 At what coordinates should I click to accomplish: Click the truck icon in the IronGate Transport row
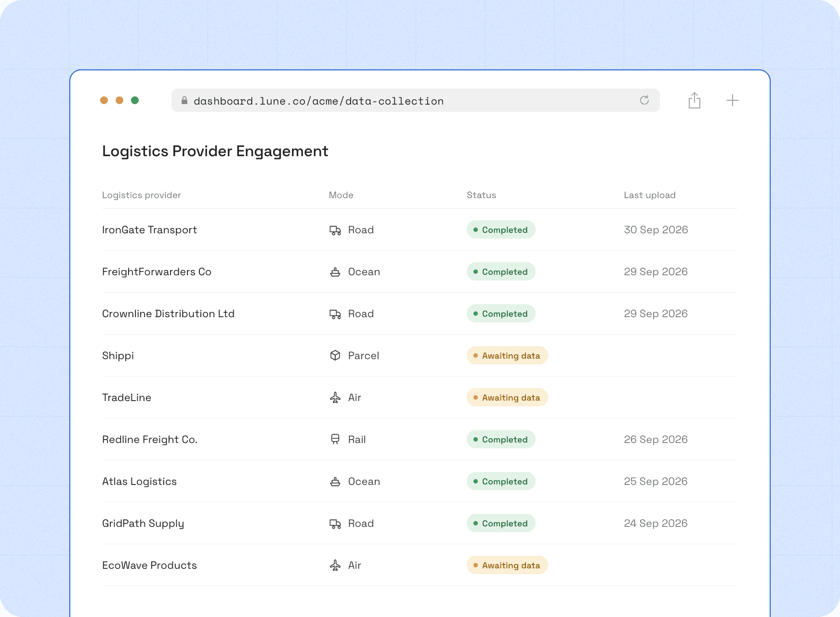coord(335,230)
